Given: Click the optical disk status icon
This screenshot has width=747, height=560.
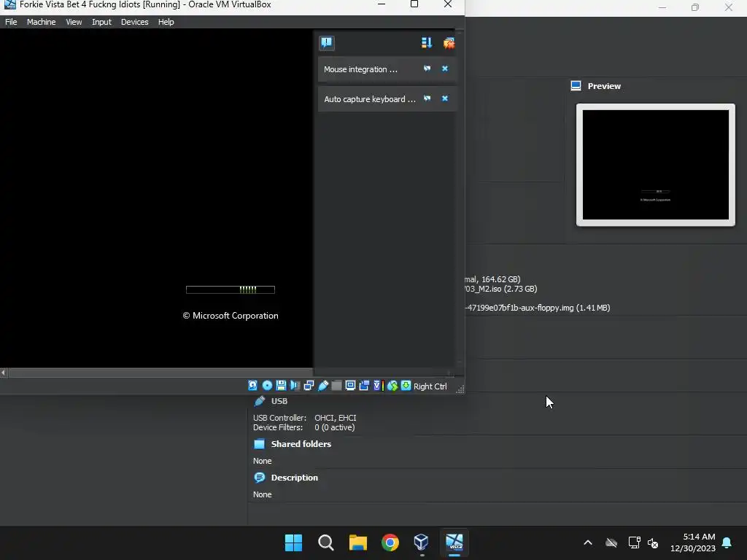Looking at the screenshot, I should click(x=267, y=386).
